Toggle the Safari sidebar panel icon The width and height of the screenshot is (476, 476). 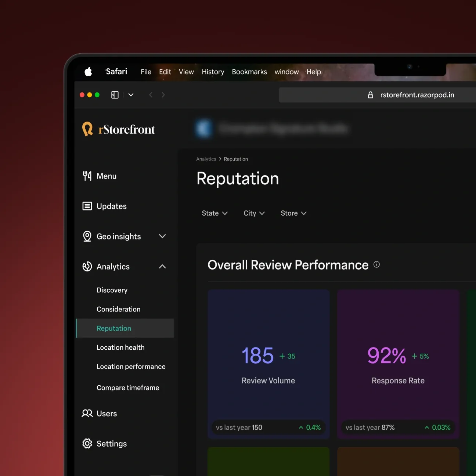(115, 95)
